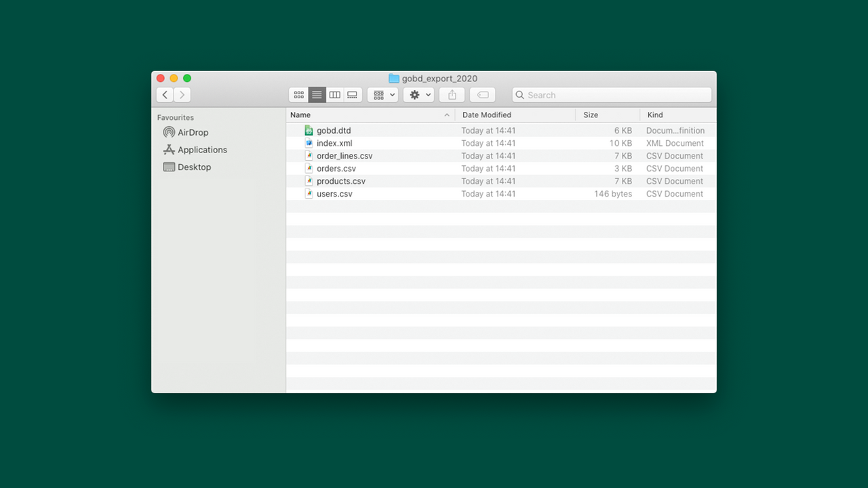Click the Tag icon in the toolbar
Image resolution: width=868 pixels, height=488 pixels.
[x=482, y=94]
